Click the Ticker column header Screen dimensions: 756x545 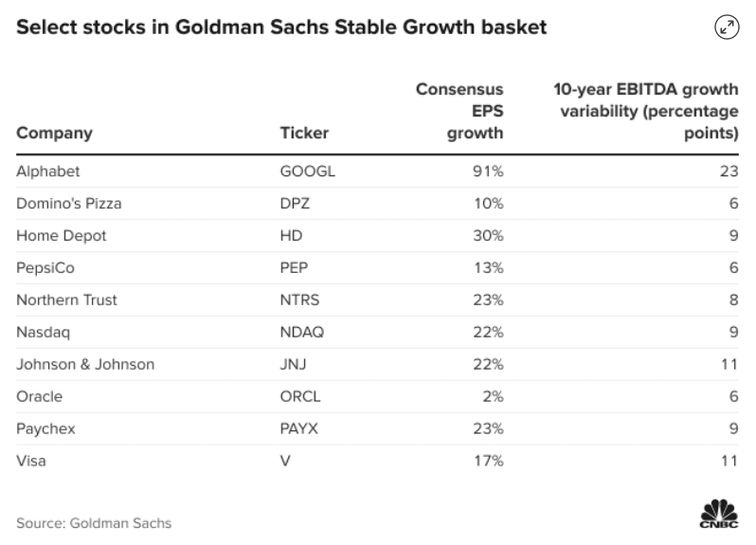pyautogui.click(x=305, y=133)
